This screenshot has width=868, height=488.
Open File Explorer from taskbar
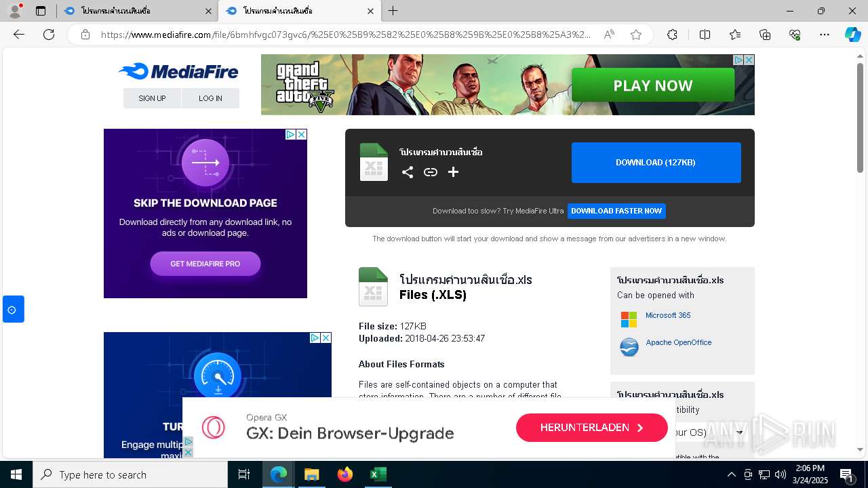click(311, 474)
